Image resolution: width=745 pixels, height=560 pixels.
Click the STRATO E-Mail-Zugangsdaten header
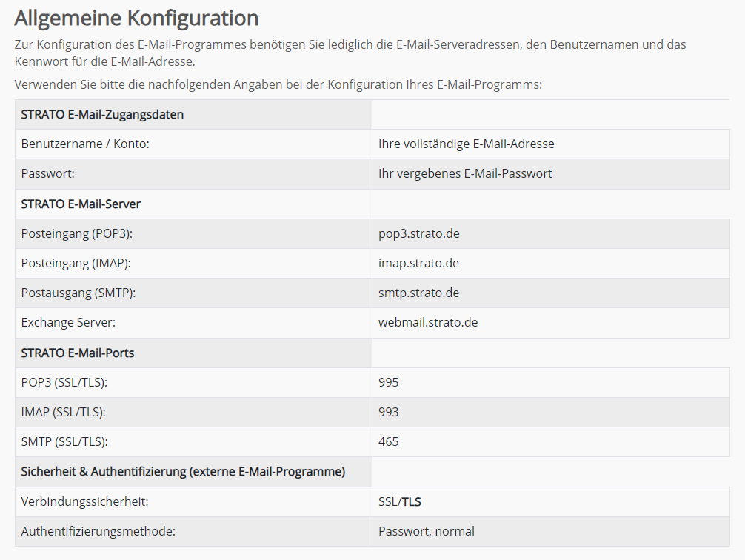[x=102, y=115]
